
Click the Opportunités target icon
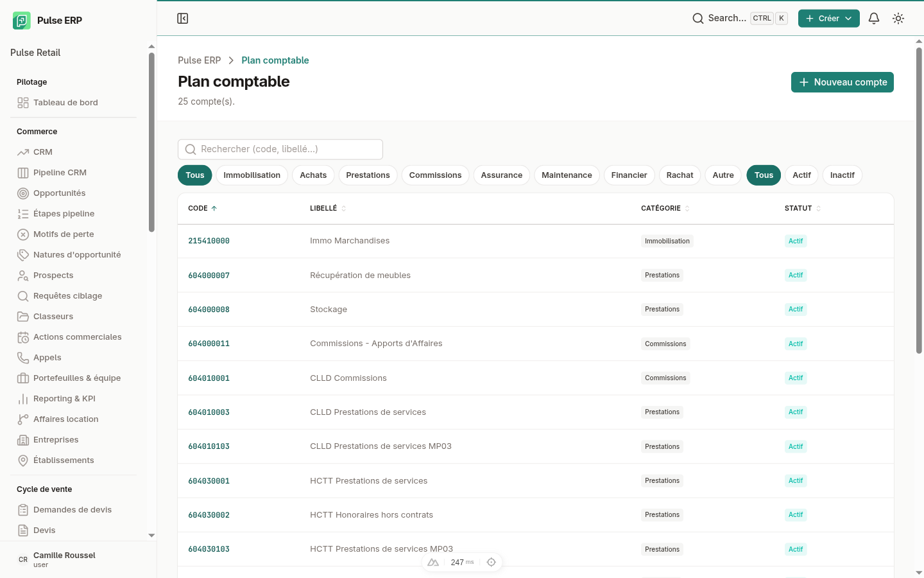[x=23, y=193]
